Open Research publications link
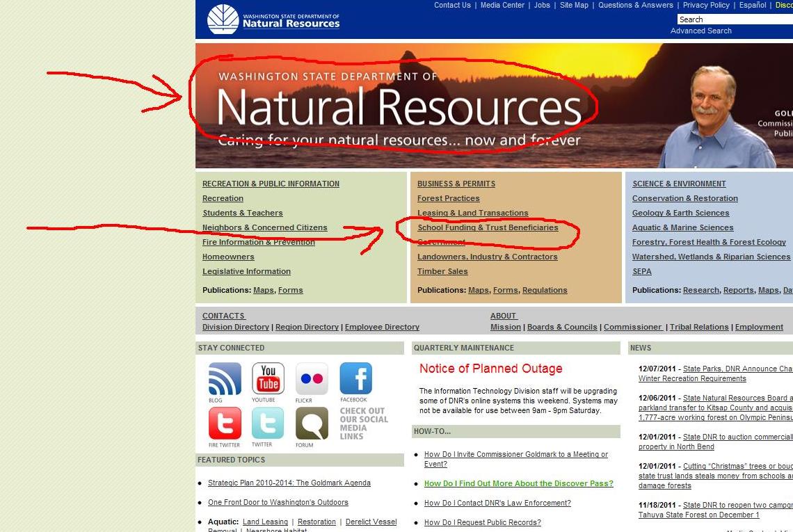 click(701, 290)
